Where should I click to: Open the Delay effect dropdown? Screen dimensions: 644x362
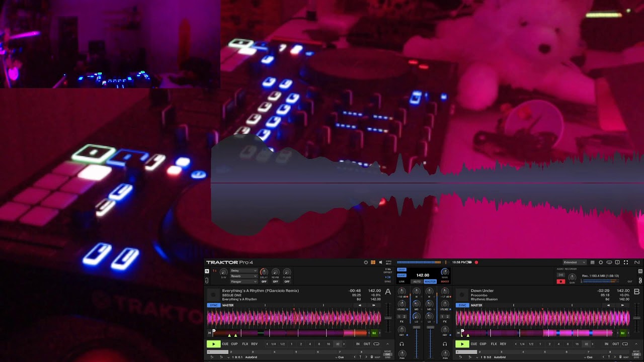click(244, 270)
